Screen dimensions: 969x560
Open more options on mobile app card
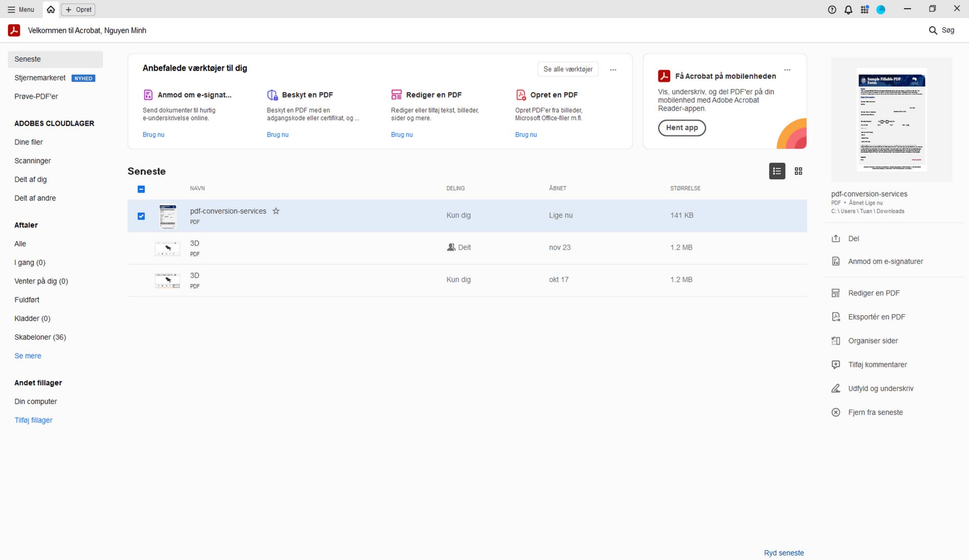coord(787,70)
